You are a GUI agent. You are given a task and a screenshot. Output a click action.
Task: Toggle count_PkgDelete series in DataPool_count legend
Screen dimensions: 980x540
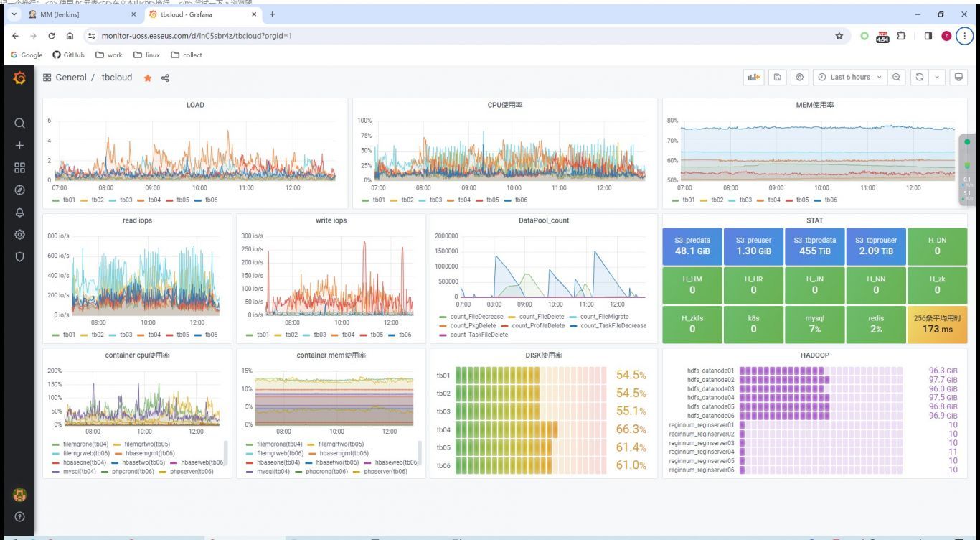(x=465, y=325)
